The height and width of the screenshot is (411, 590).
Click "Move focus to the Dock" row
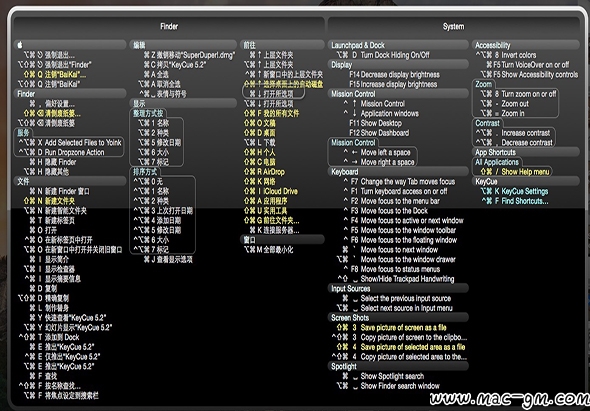385,211
